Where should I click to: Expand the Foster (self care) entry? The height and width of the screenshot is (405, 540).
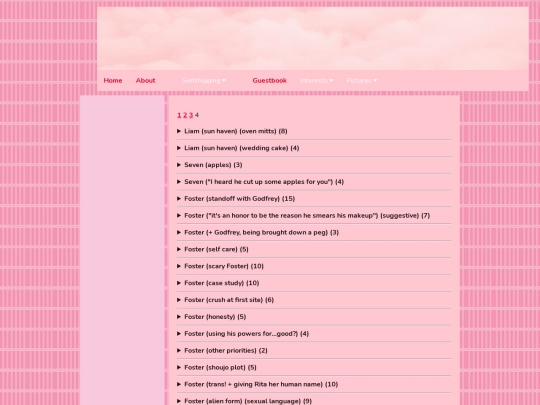point(314,249)
